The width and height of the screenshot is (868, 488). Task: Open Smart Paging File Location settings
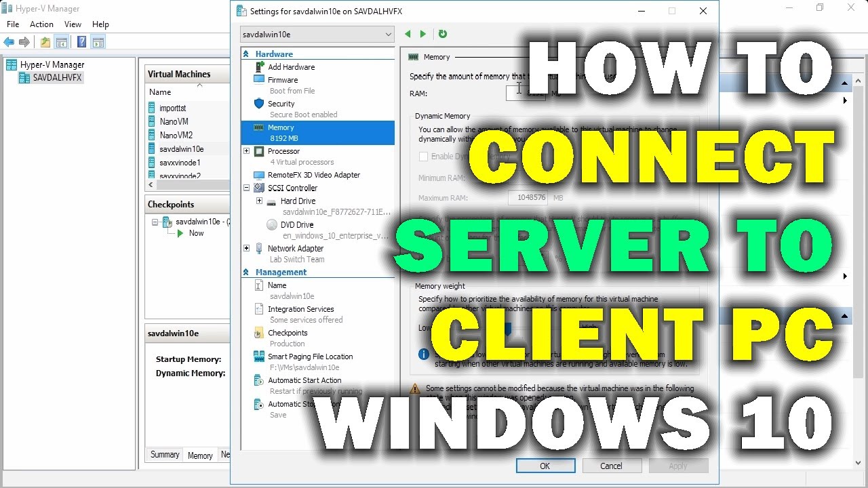310,357
